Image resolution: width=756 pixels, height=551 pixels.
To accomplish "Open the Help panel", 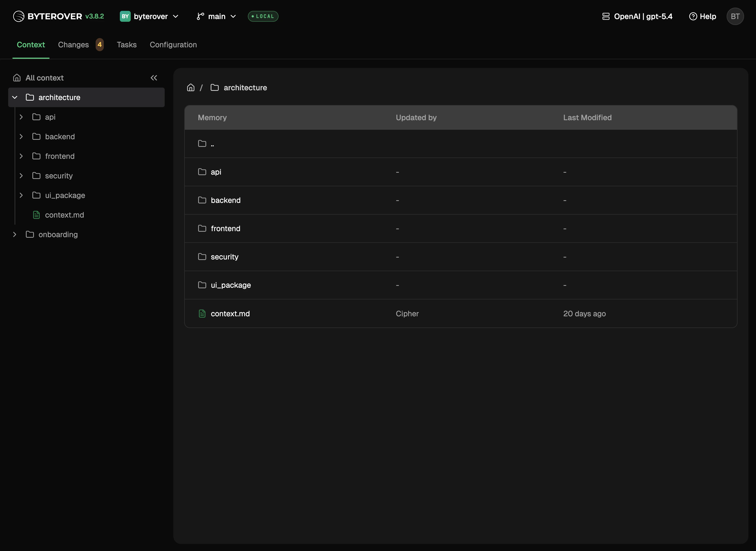I will [x=702, y=16].
